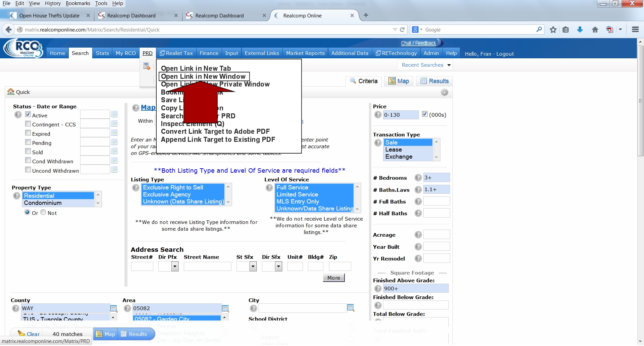This screenshot has width=644, height=346.
Task: Open date picker icon for Active status
Action: click(114, 114)
